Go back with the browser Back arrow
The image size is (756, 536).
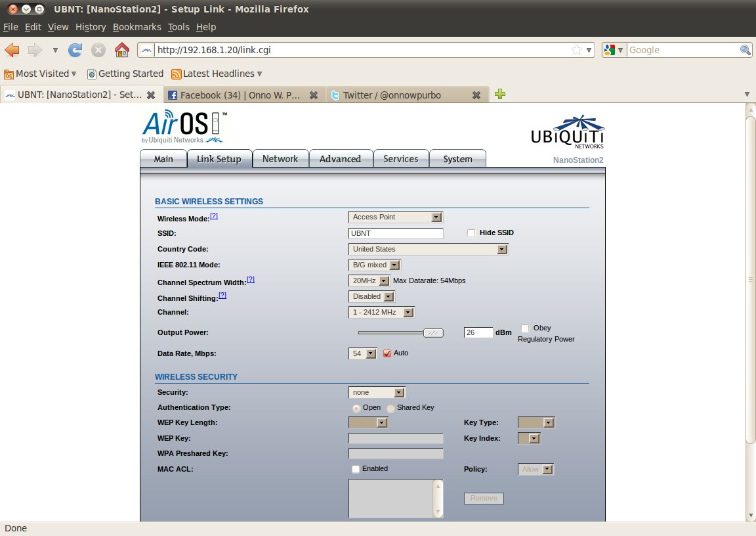[12, 50]
